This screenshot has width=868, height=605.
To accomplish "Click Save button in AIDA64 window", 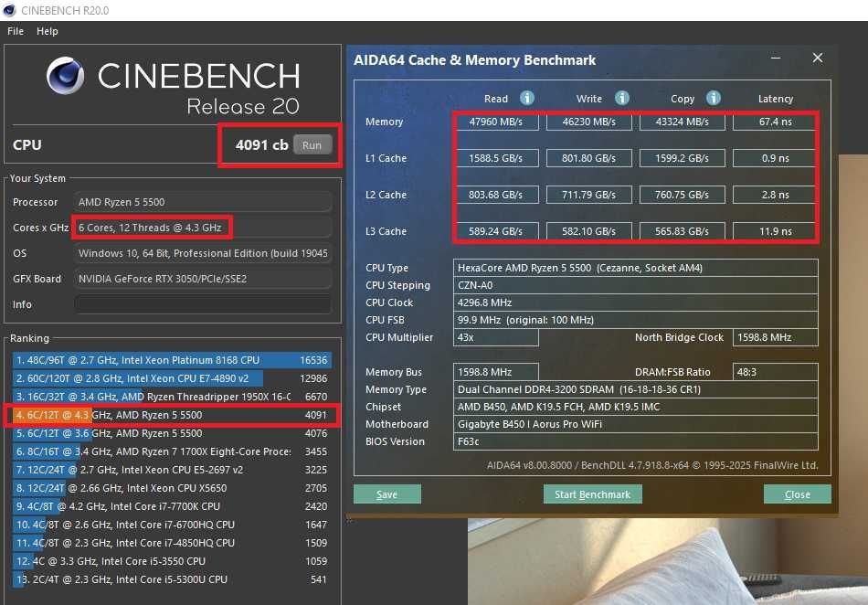I will click(387, 494).
